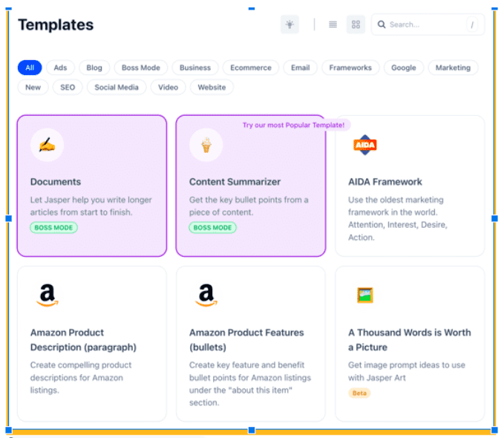Filter templates by Frameworks
504x438 pixels.
[x=350, y=68]
